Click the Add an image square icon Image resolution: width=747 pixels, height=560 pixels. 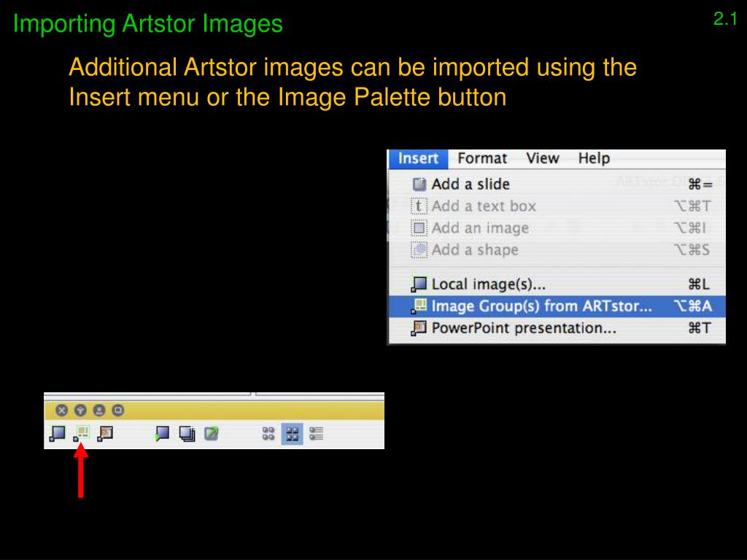pyautogui.click(x=419, y=228)
